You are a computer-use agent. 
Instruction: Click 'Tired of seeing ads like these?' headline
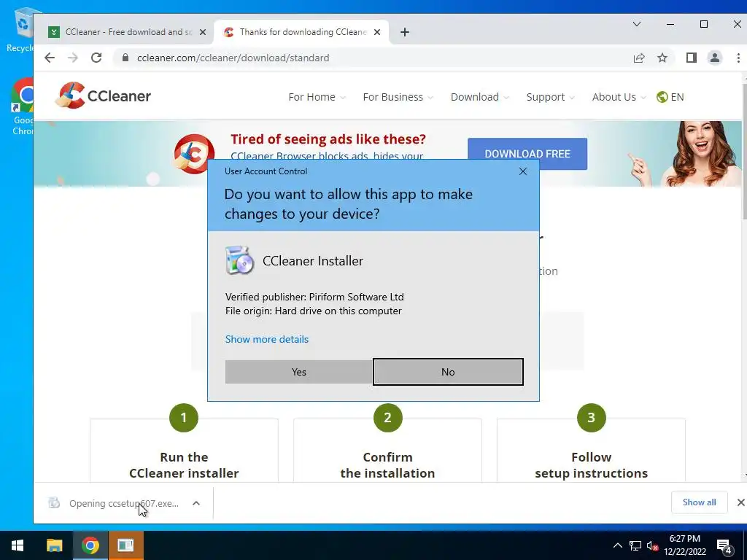328,139
